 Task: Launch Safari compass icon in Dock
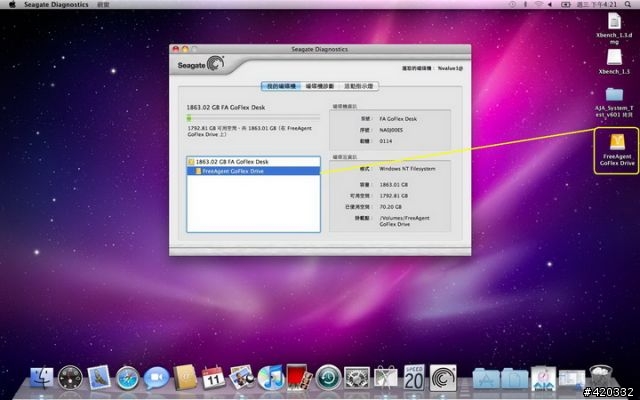[x=127, y=378]
